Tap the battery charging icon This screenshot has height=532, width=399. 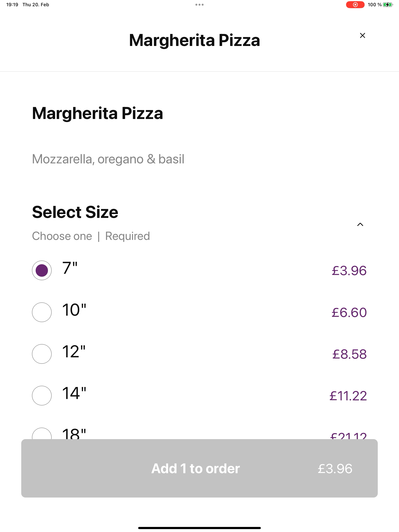tap(388, 4)
